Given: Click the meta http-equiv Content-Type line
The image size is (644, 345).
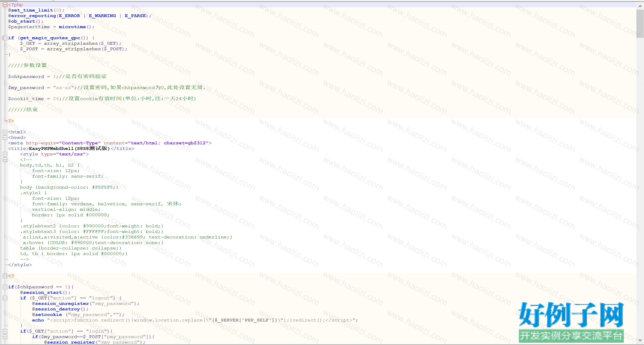Looking at the screenshot, I should tap(110, 143).
